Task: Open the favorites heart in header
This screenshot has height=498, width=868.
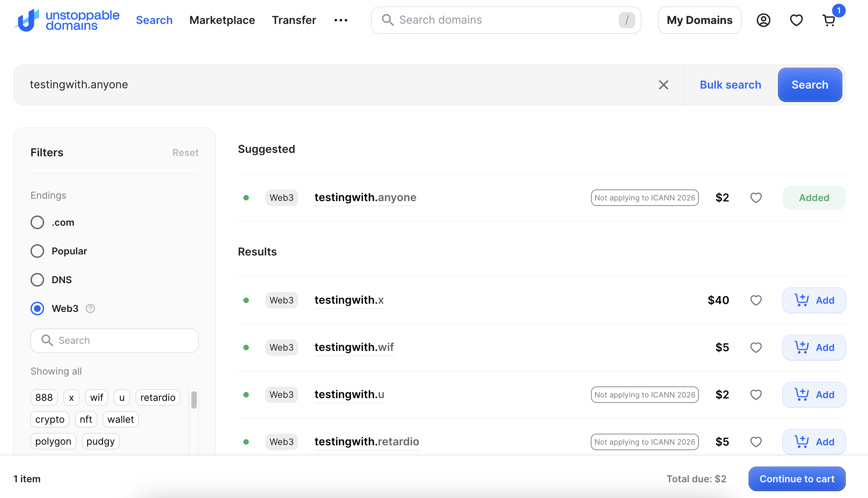Action: pos(796,21)
